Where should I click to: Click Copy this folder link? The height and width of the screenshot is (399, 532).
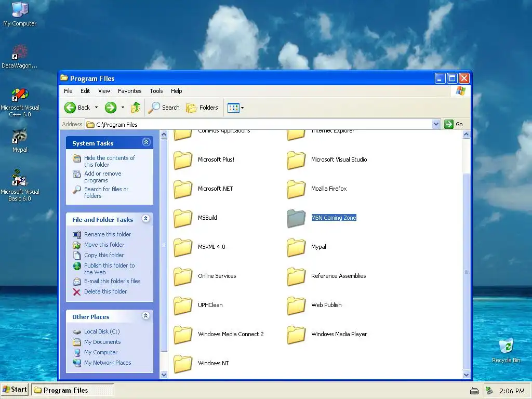click(103, 255)
